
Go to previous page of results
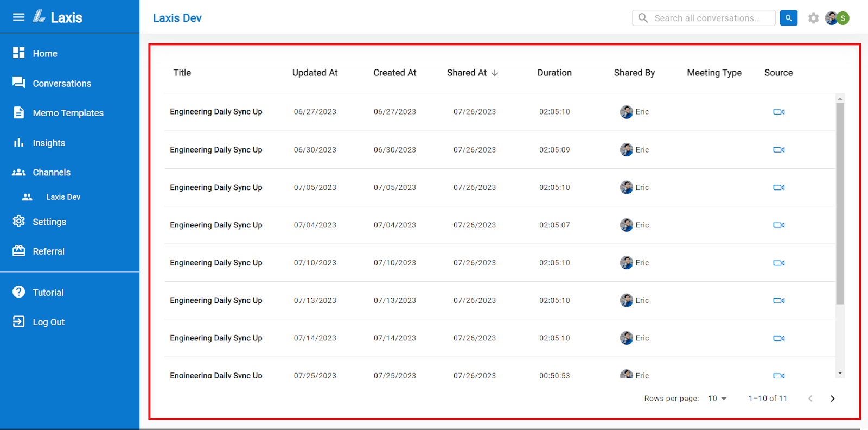pyautogui.click(x=810, y=399)
